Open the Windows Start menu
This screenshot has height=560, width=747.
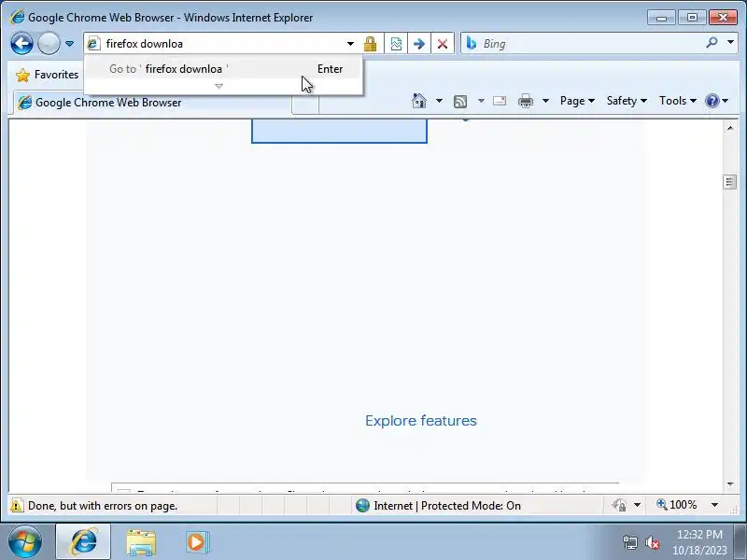click(x=25, y=542)
